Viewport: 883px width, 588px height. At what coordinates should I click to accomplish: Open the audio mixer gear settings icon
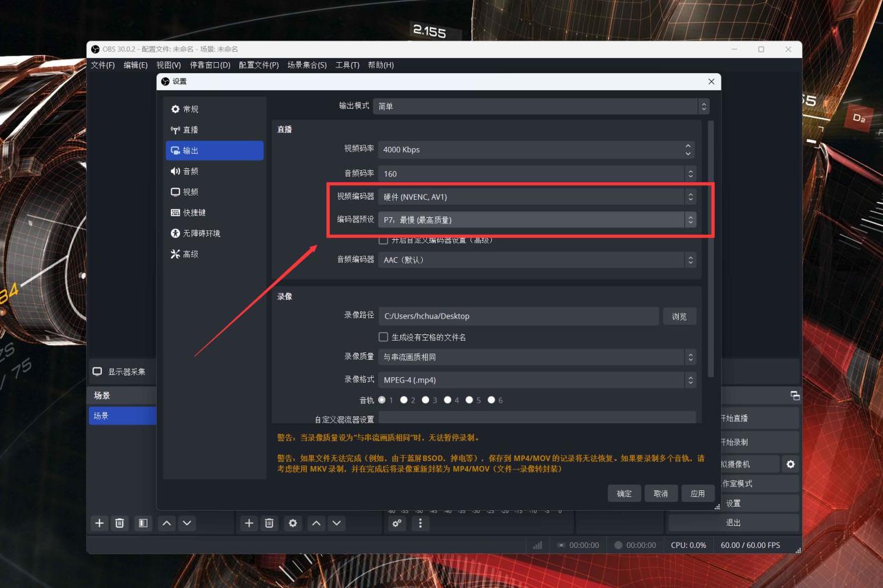[397, 523]
